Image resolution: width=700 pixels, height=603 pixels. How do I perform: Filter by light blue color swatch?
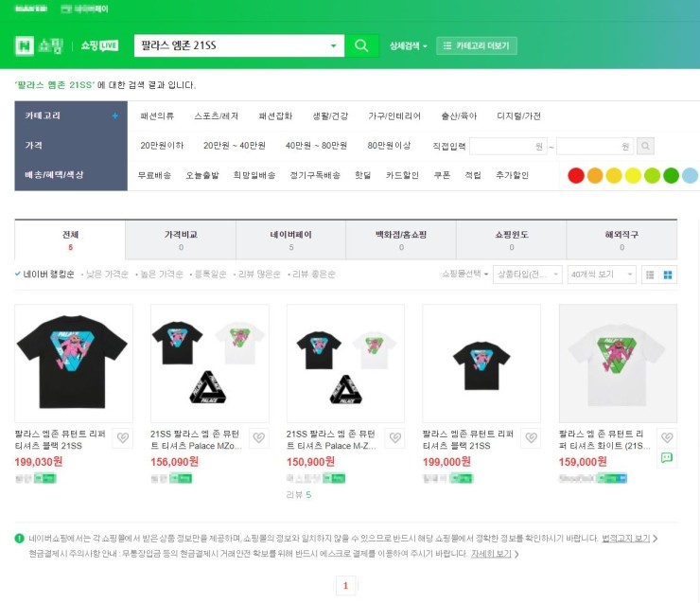(x=691, y=175)
